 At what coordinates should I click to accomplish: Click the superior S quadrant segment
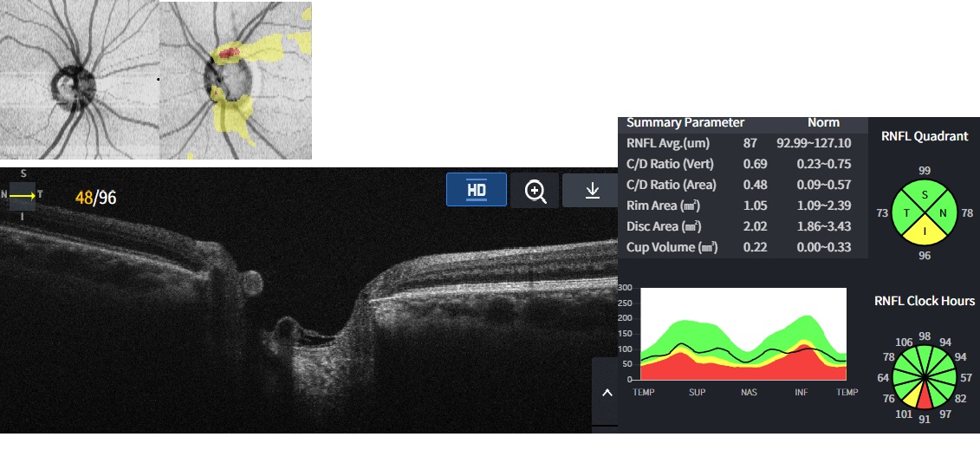point(925,194)
